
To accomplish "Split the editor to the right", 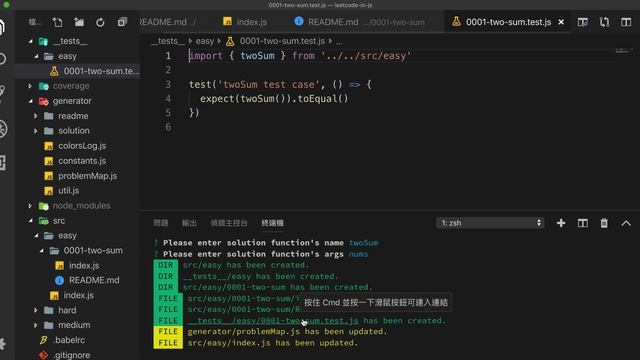I will (x=626, y=22).
